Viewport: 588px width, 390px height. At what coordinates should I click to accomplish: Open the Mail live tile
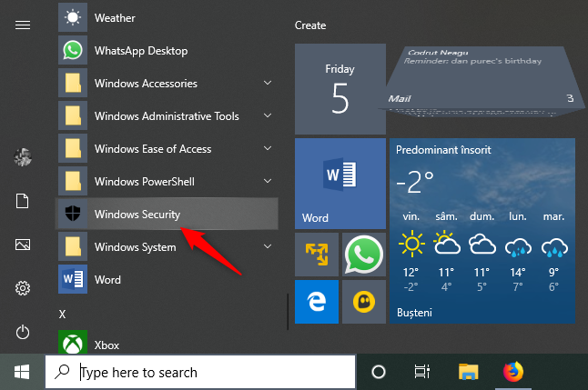point(482,82)
